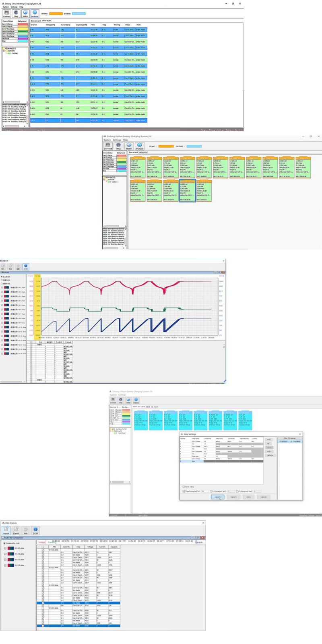
Task: Click Connect icon in green channel cards window
Action: [x=108, y=146]
